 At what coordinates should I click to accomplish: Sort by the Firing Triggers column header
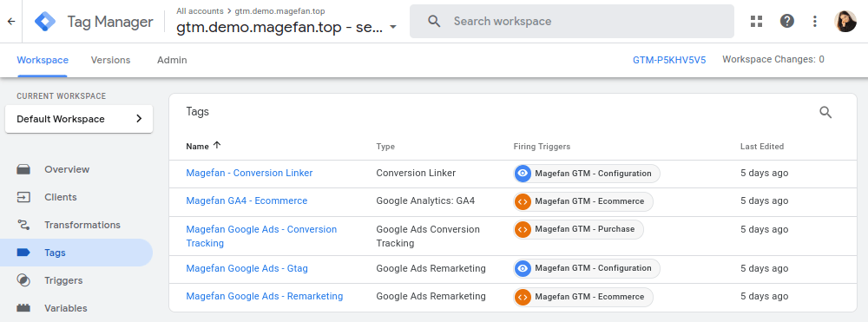click(x=542, y=147)
